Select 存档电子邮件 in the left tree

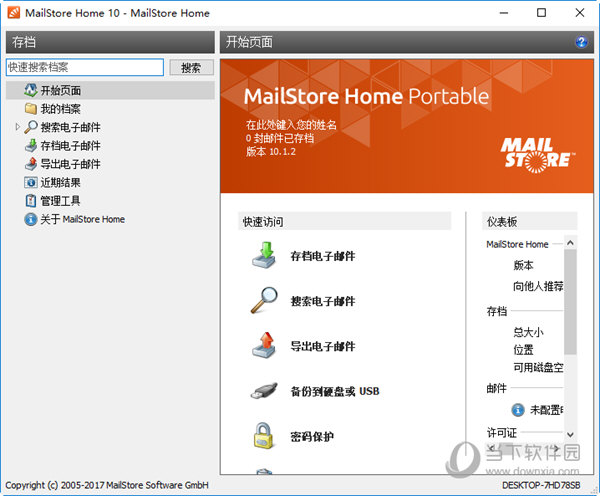[x=70, y=146]
